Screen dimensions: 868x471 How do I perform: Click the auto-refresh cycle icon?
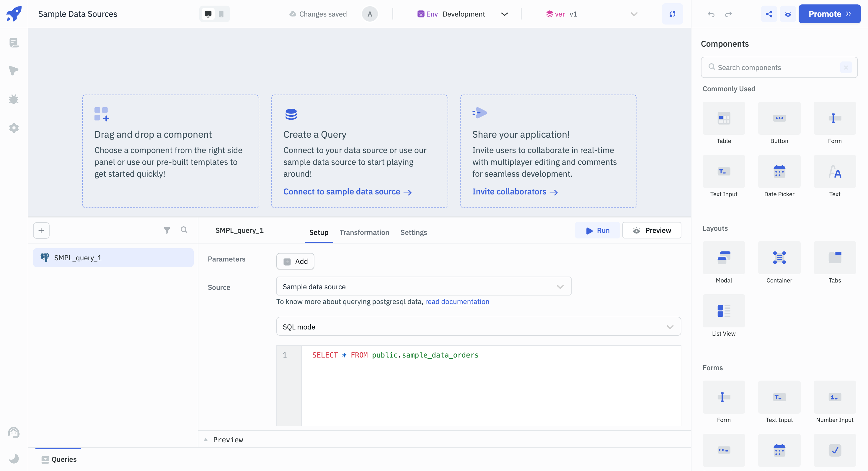tap(673, 13)
